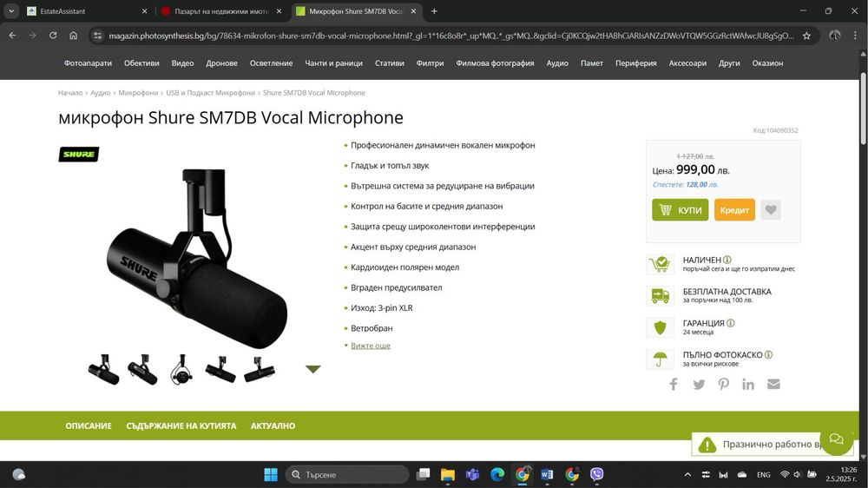Click the main microphone product image
Viewport: 868px width, 488px height.
(197, 258)
